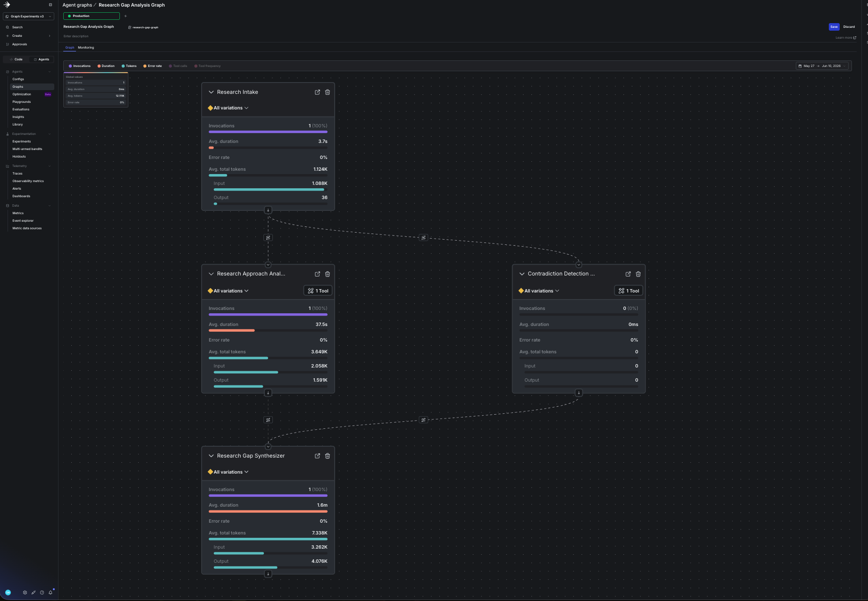Switch sidebar to Agents mode
Image resolution: width=868 pixels, height=601 pixels.
point(42,59)
